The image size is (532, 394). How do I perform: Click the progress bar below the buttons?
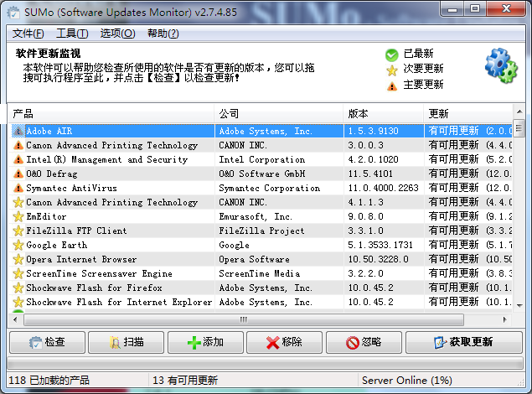(265, 364)
